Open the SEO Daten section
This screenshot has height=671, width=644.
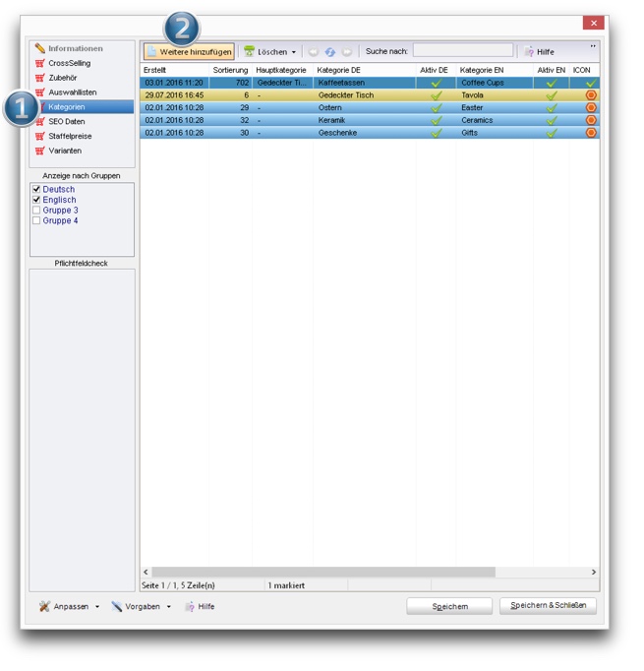tap(67, 121)
